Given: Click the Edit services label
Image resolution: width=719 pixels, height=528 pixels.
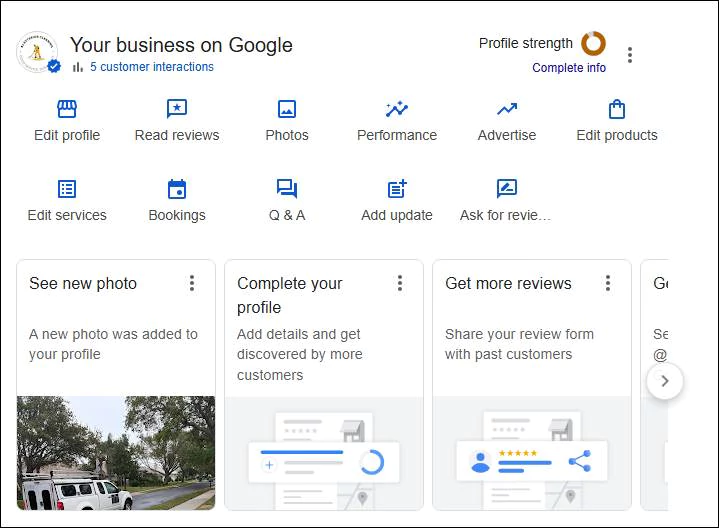Looking at the screenshot, I should pyautogui.click(x=67, y=215).
